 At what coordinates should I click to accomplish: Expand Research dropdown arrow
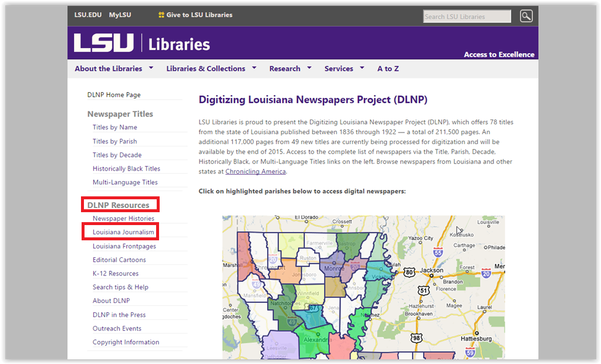click(309, 68)
